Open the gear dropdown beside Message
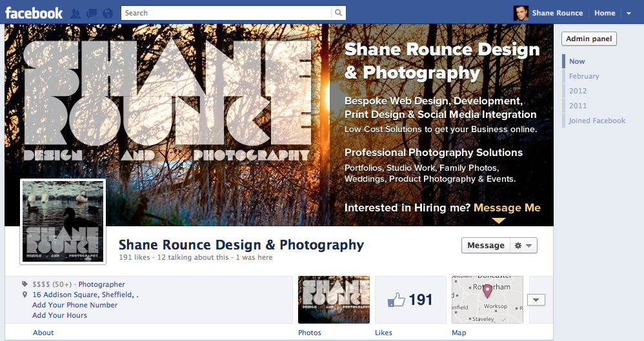 click(x=523, y=246)
